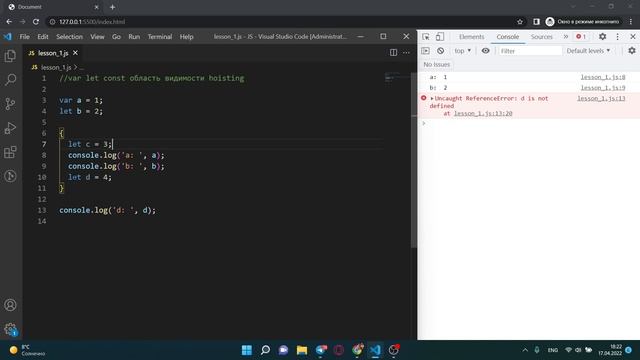
Task: Toggle the DevTools device toolbar
Action: point(440,37)
